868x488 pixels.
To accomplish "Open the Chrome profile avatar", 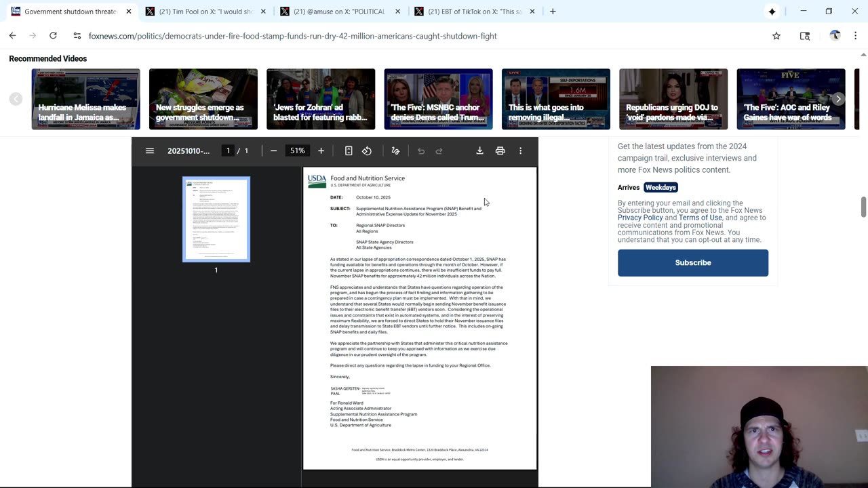I will (835, 36).
